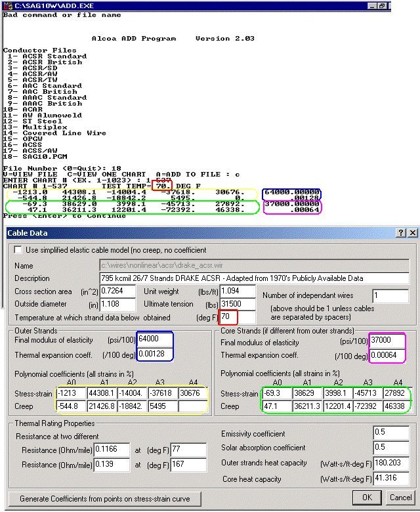Edit Outer Strands thermal expansion 0.00128
This screenshot has width=420, height=512.
tap(155, 354)
